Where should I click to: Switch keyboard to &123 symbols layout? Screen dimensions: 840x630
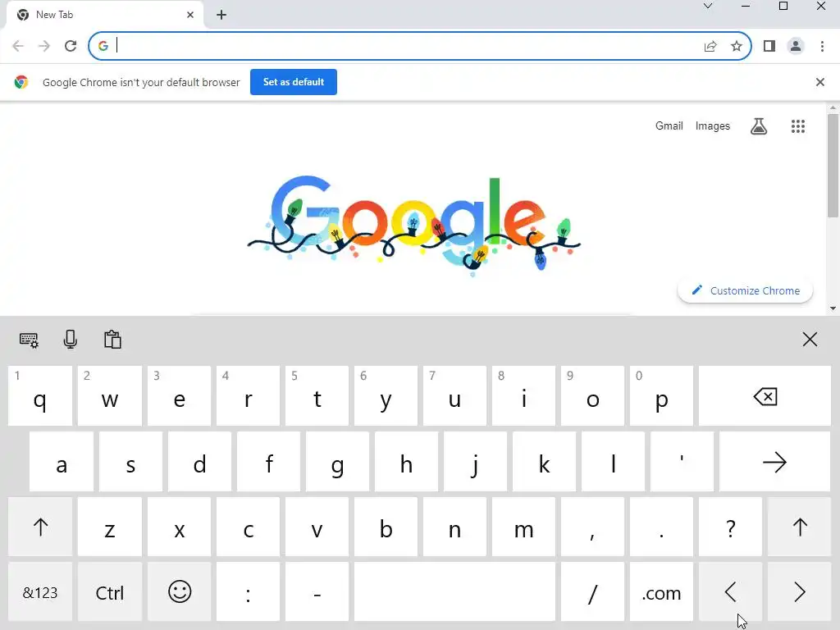pyautogui.click(x=40, y=592)
